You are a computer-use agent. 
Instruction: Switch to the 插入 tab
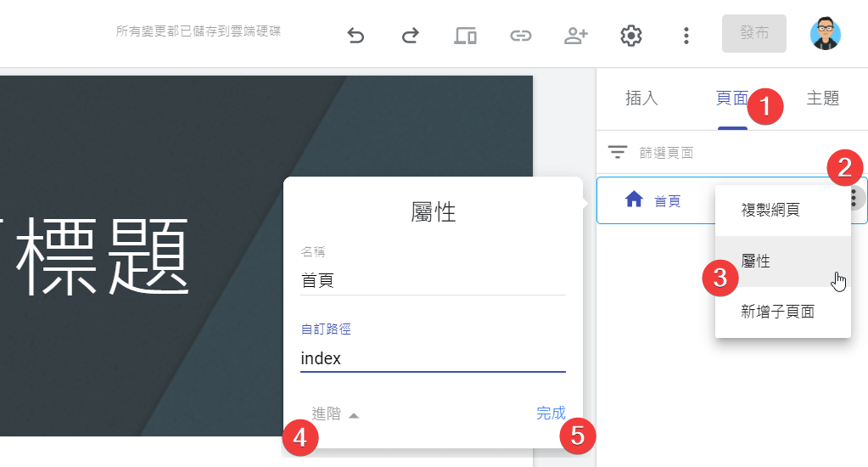pyautogui.click(x=641, y=98)
